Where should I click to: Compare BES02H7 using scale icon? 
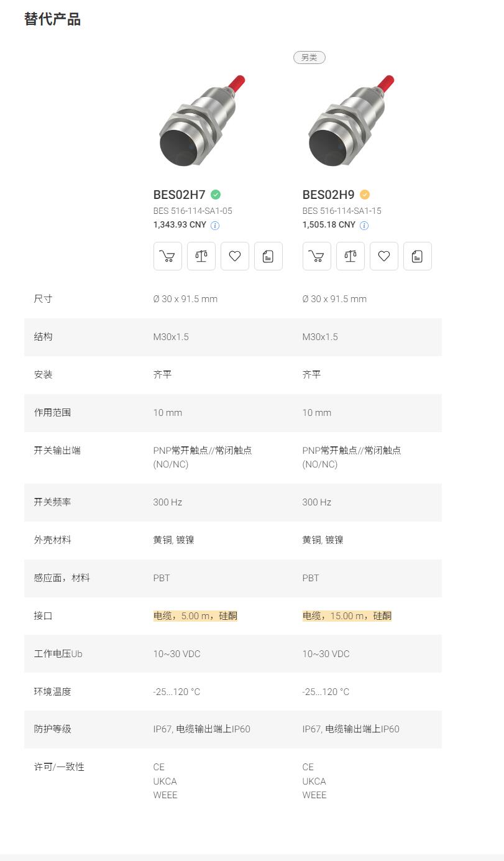(201, 256)
